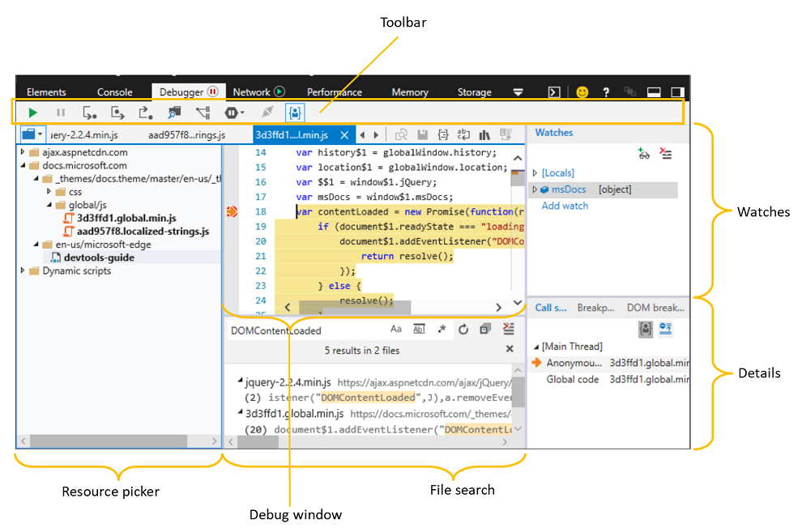Open the Breakpoints panel tab
This screenshot has width=802, height=532.
point(596,308)
